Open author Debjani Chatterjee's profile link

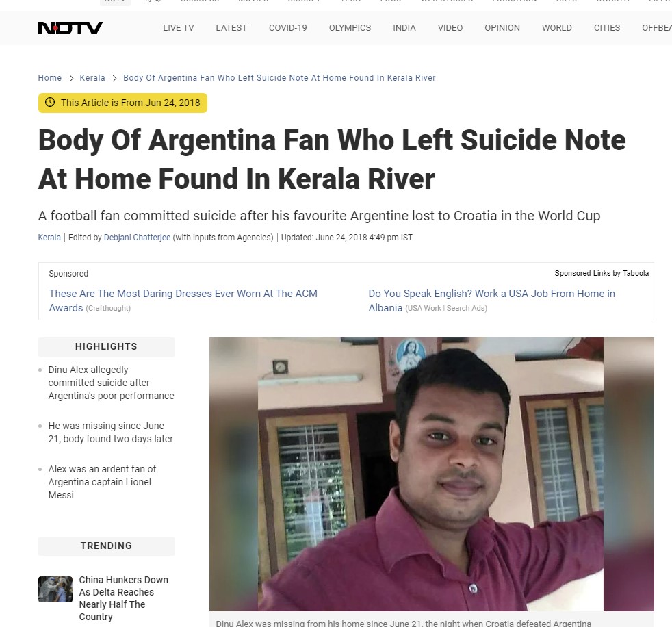pyautogui.click(x=137, y=238)
